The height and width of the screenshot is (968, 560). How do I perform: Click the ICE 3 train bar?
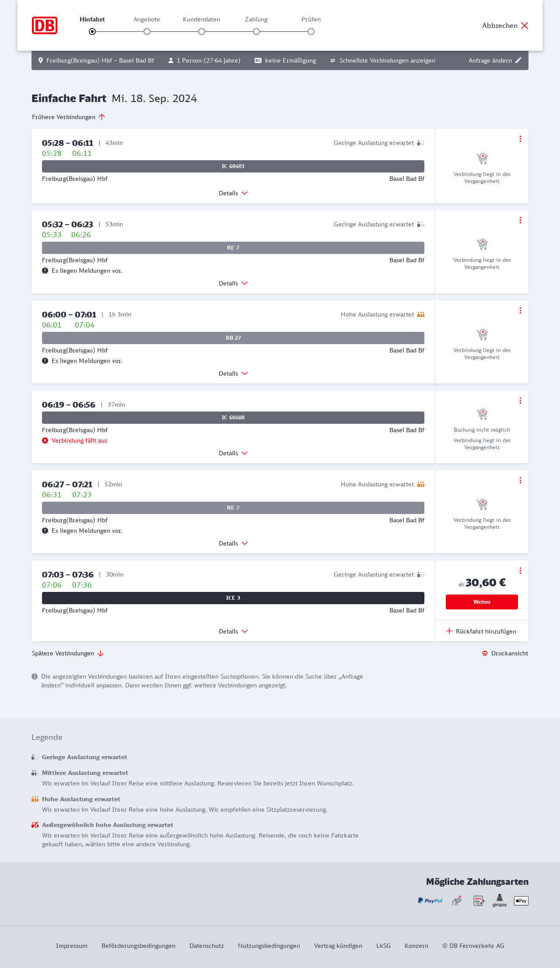point(233,598)
